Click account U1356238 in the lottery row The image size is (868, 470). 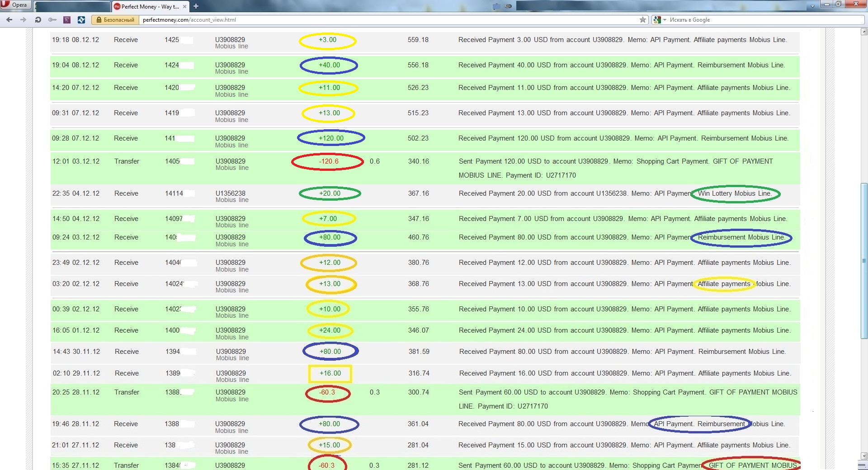[x=231, y=193]
